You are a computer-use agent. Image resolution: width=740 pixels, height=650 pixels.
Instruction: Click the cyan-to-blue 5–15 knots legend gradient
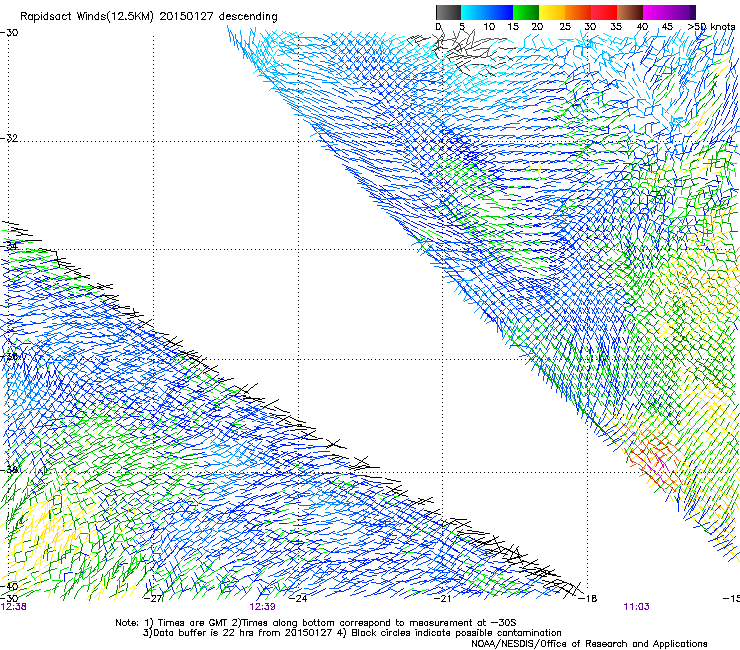(x=487, y=12)
